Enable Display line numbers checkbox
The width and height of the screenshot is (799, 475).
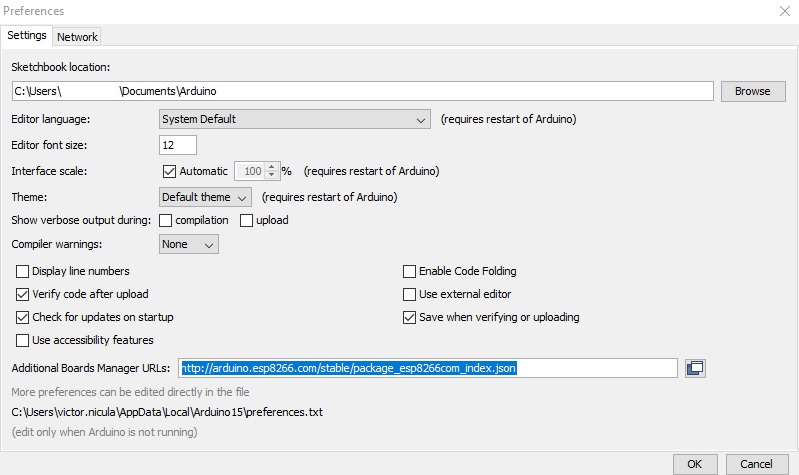(x=23, y=271)
